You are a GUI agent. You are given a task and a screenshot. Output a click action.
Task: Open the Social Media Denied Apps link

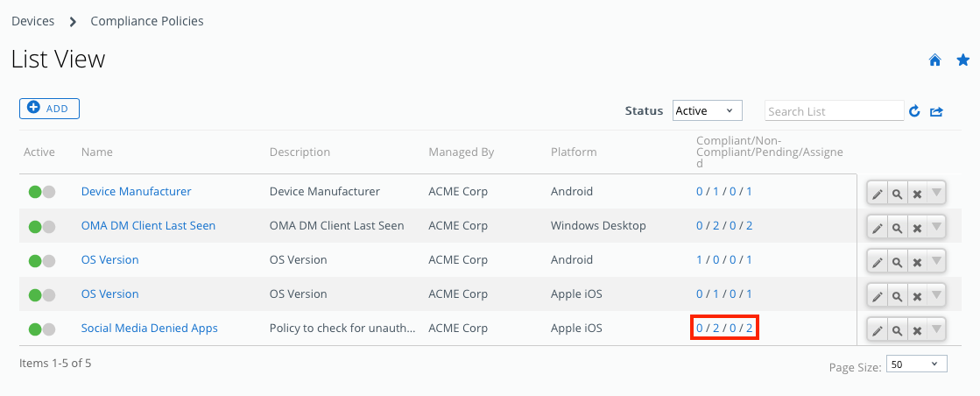pyautogui.click(x=149, y=329)
